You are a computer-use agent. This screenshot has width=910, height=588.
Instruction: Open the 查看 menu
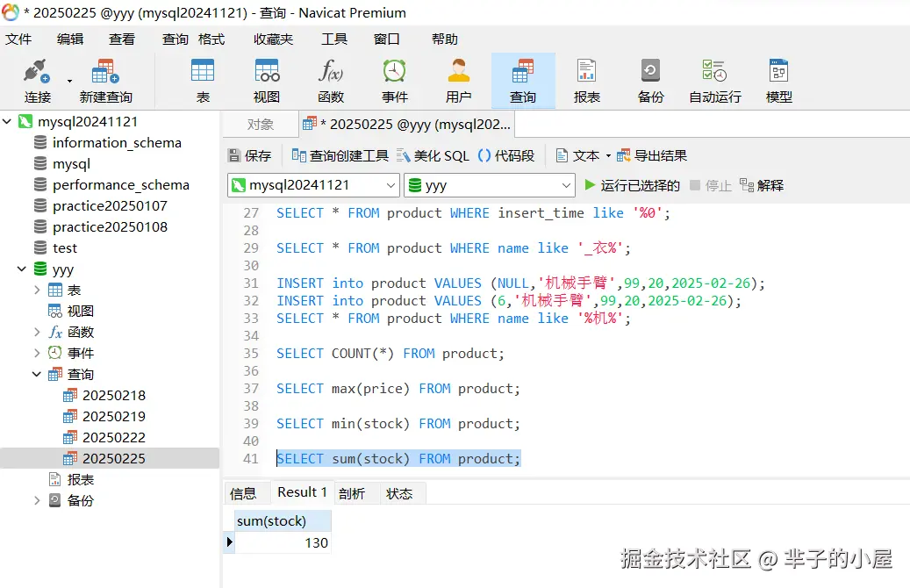[x=122, y=39]
